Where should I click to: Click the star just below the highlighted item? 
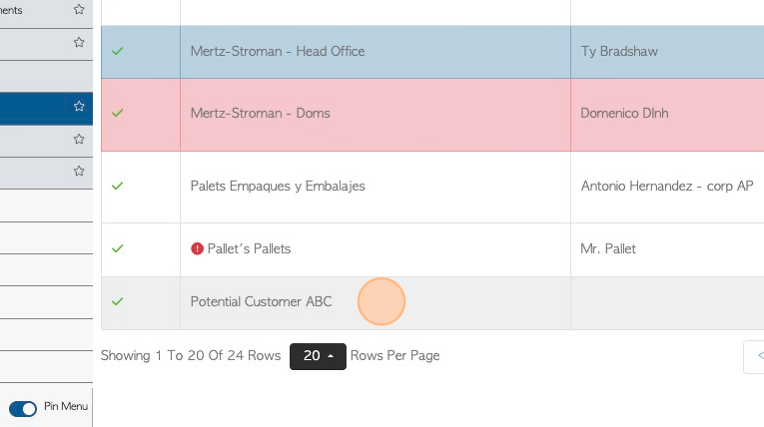79,139
